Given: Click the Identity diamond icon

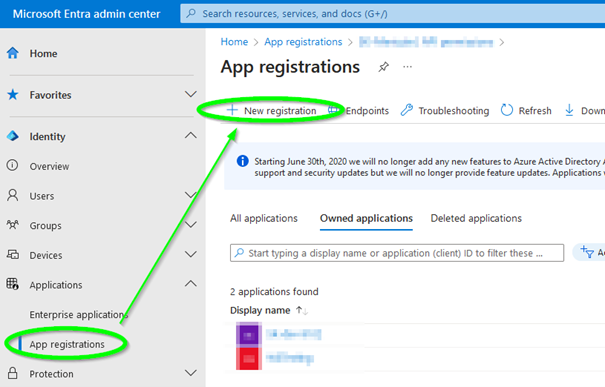Looking at the screenshot, I should click(x=13, y=136).
